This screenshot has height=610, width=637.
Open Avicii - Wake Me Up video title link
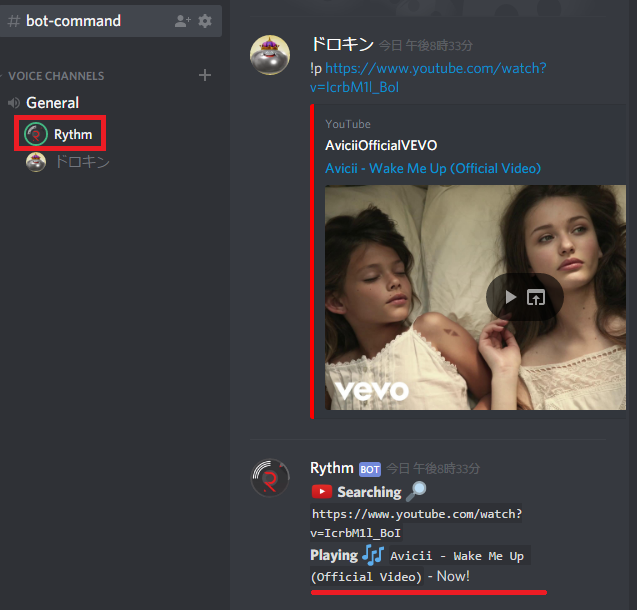pos(433,168)
